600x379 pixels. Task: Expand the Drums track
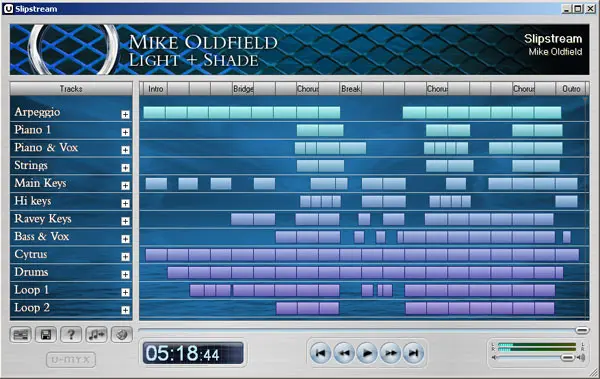point(125,274)
